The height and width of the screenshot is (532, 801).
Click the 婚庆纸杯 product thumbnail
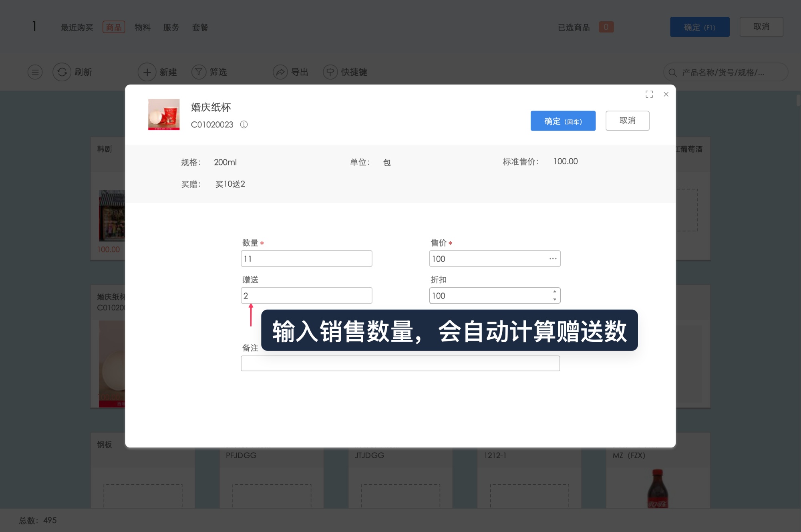coord(164,115)
